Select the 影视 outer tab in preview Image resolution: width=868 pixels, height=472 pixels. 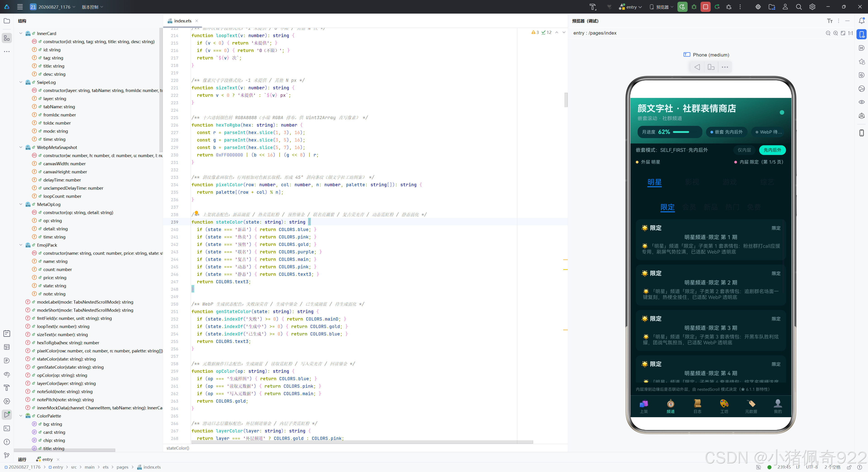coord(692,182)
